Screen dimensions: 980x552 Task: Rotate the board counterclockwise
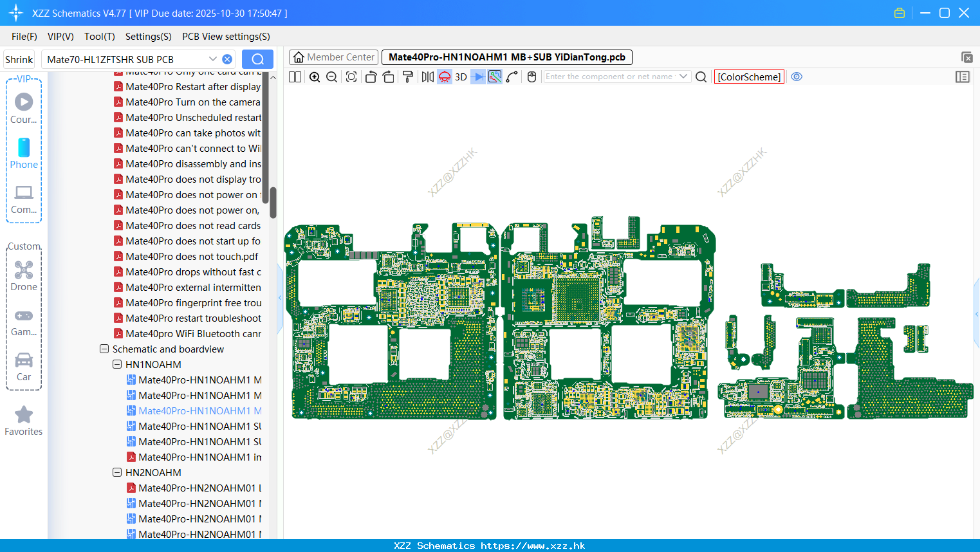point(371,77)
